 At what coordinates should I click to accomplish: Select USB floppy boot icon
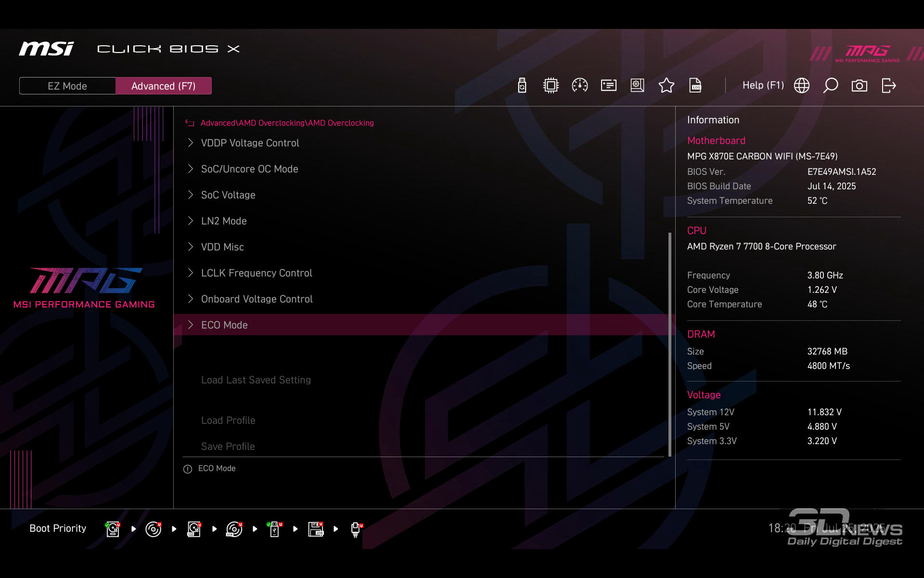(316, 529)
